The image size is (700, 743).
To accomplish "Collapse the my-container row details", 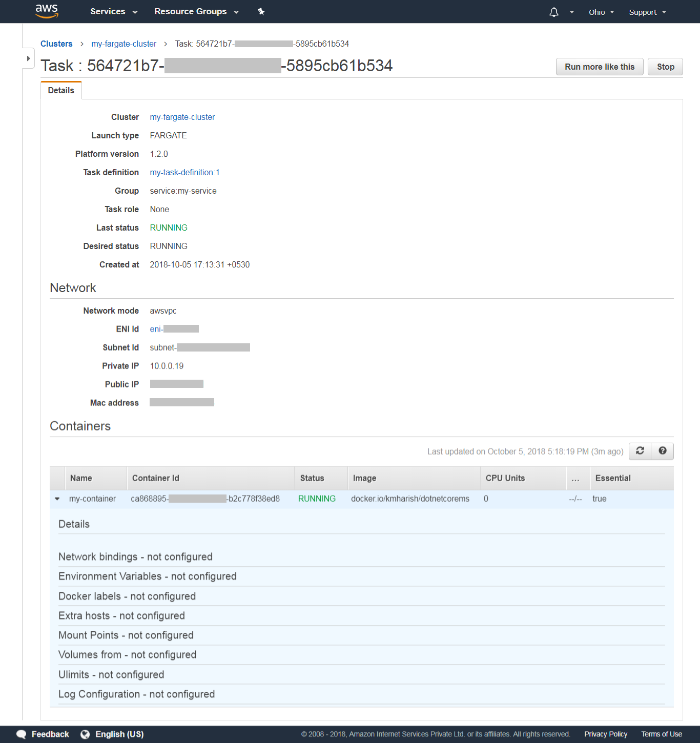I will (57, 499).
